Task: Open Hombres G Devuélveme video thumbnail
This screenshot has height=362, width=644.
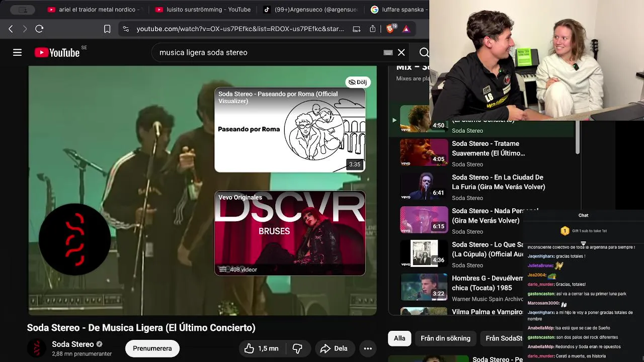Action: (424, 287)
